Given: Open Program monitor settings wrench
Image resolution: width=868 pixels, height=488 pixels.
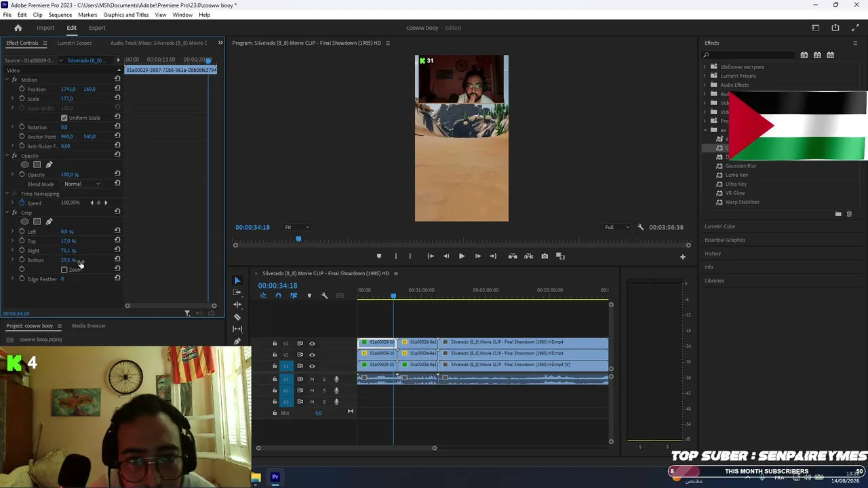Looking at the screenshot, I should click(x=641, y=227).
